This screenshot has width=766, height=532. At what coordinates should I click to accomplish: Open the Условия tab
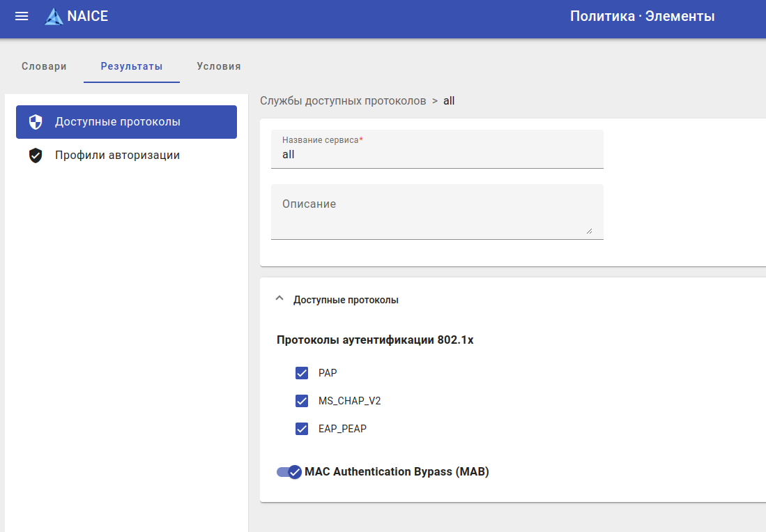[219, 66]
